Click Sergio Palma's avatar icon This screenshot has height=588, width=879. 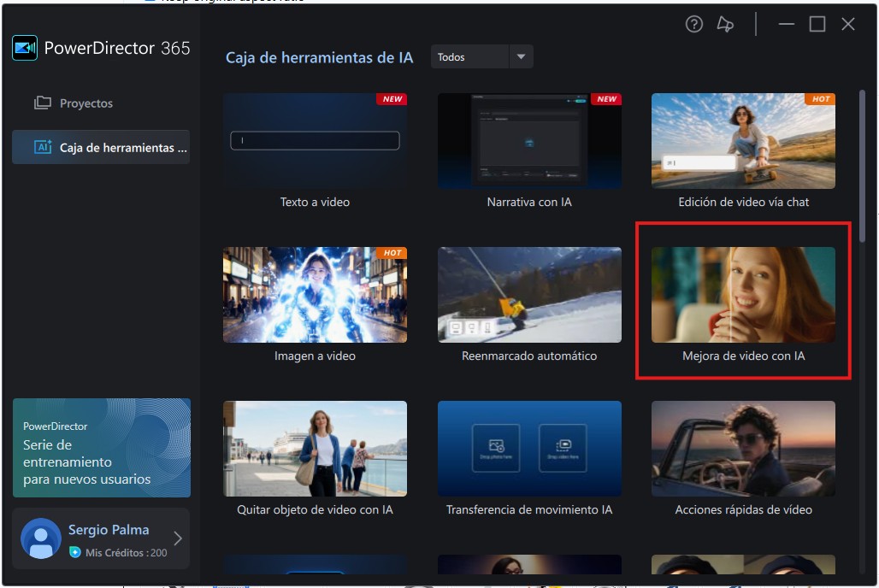41,538
